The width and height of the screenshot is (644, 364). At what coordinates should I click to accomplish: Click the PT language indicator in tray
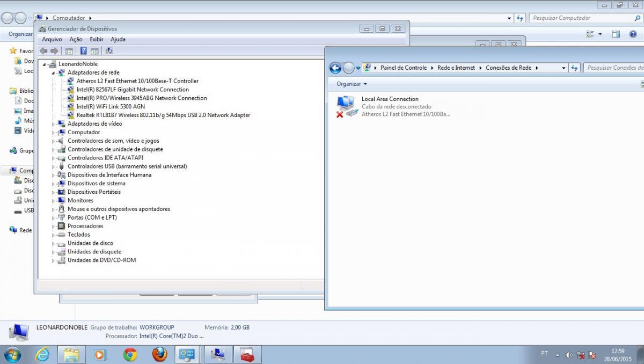[544, 353]
